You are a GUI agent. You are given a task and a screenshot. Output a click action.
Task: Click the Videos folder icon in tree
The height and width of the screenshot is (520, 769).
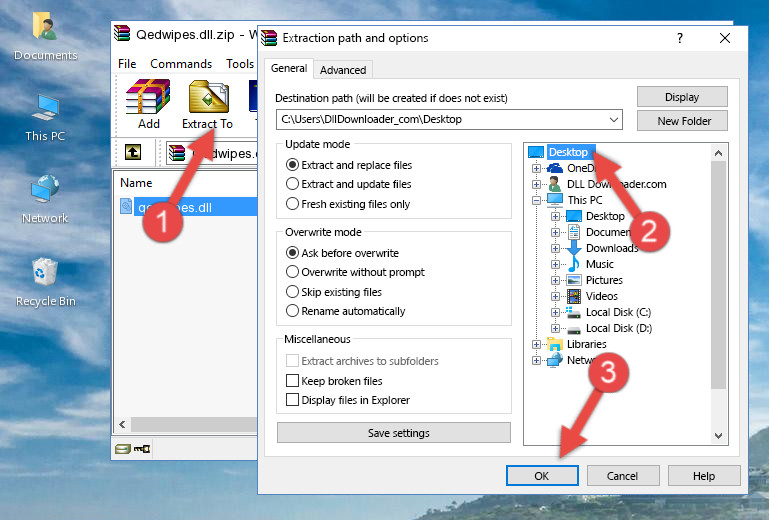coord(574,296)
